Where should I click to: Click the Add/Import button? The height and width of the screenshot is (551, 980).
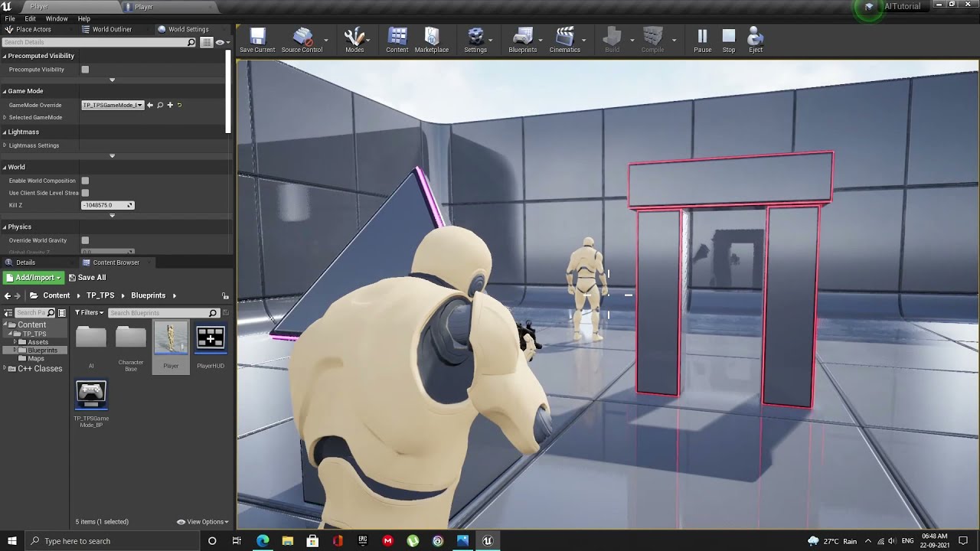[x=33, y=278]
